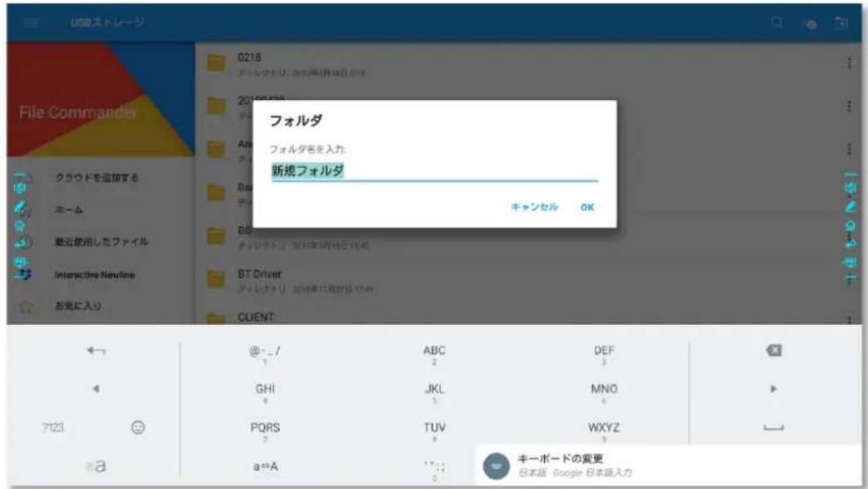Click the folder name input field

(x=435, y=171)
